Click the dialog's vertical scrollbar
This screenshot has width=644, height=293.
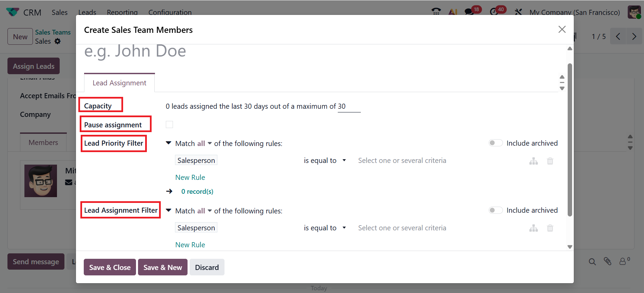pyautogui.click(x=570, y=139)
